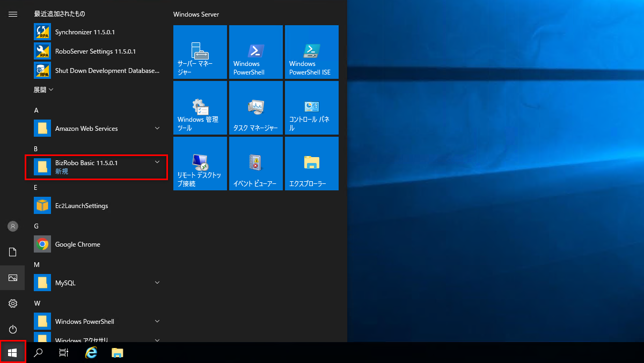Open Shut Down Development Database icon

pyautogui.click(x=42, y=71)
